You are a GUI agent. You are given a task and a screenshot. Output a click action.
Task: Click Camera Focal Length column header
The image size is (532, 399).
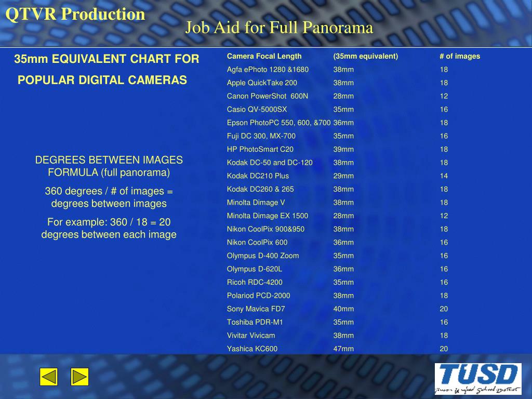tap(264, 56)
